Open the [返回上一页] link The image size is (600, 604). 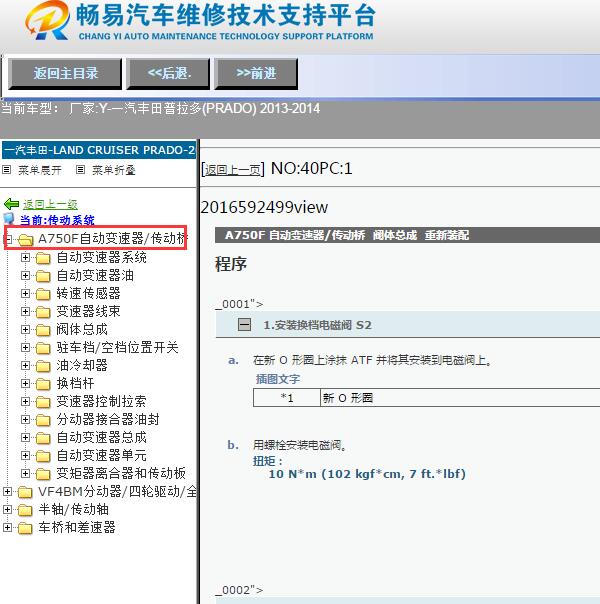(233, 169)
